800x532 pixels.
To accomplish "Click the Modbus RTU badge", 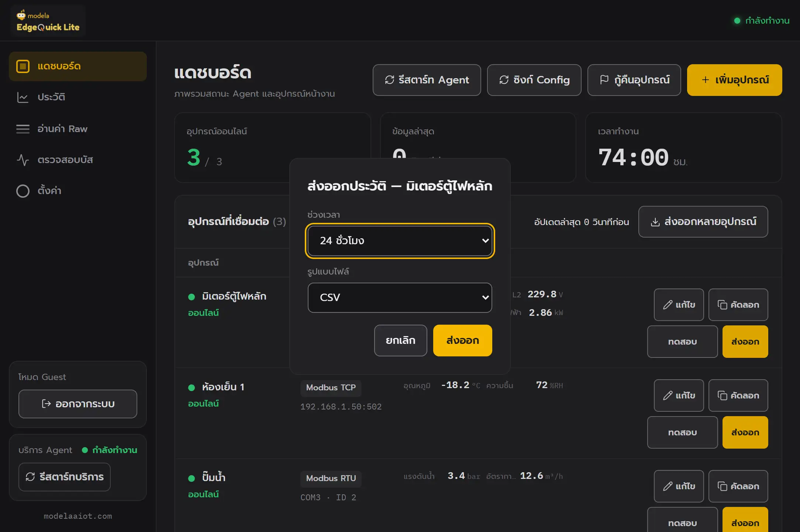I will click(x=331, y=479).
